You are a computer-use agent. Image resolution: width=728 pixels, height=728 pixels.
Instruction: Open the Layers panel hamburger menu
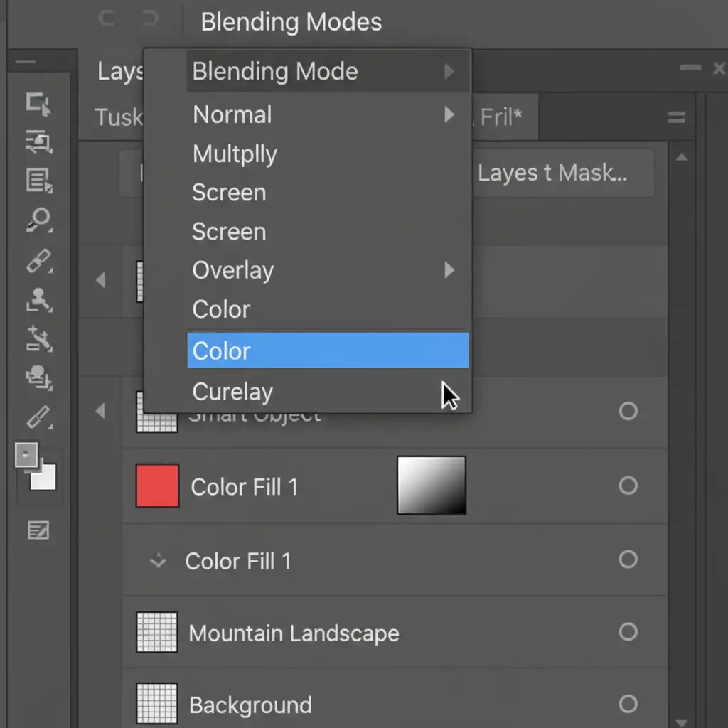(x=676, y=118)
